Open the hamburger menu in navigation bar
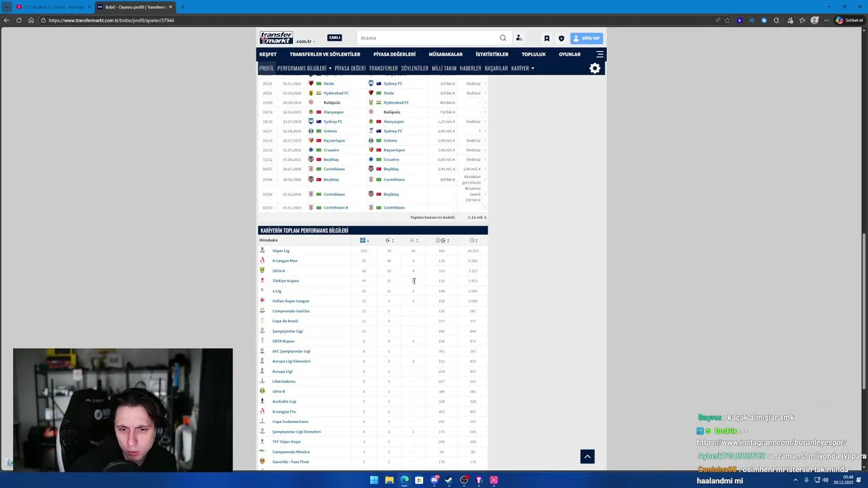This screenshot has height=488, width=868. click(x=599, y=54)
